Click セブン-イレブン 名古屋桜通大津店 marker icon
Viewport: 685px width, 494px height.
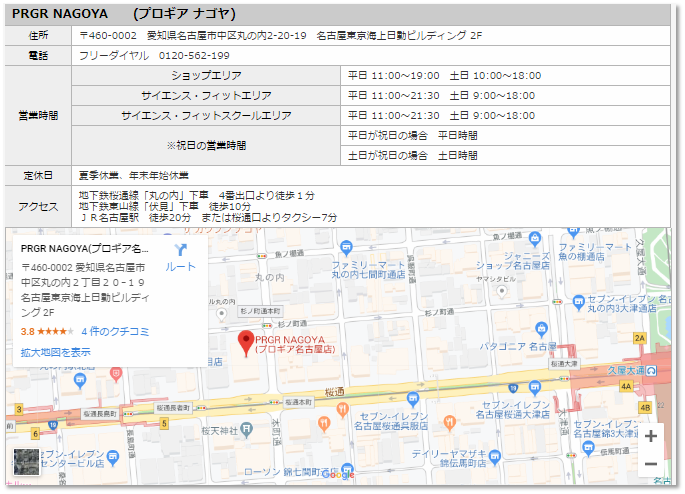pyautogui.click(x=535, y=387)
